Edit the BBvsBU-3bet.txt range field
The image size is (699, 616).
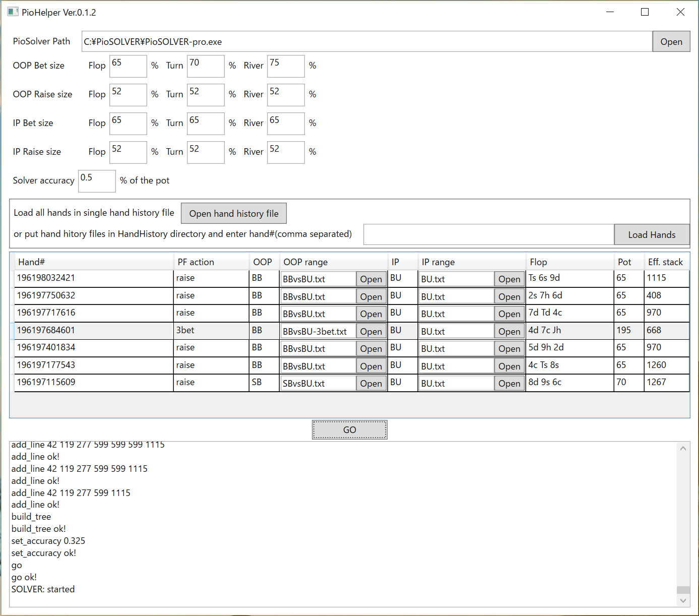click(318, 331)
